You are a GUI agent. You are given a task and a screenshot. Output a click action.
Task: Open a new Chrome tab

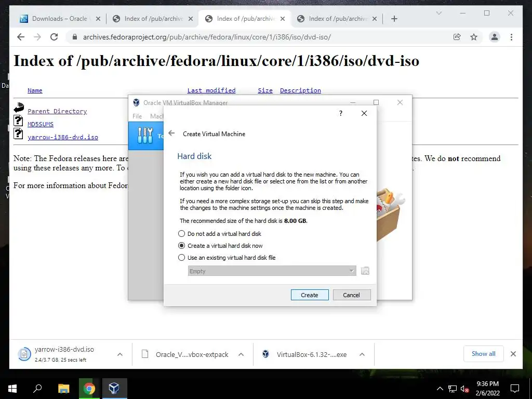(394, 19)
